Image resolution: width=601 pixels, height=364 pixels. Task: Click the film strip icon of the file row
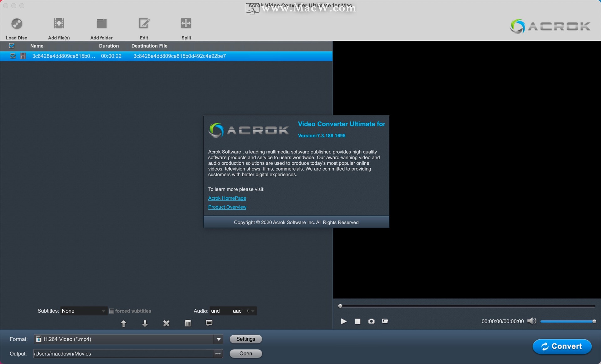[x=23, y=56]
